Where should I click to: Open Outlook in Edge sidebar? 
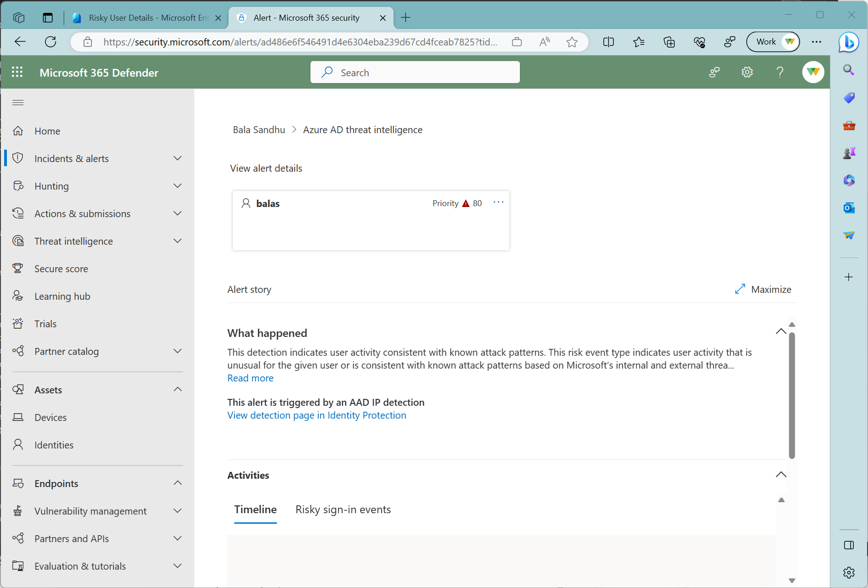[849, 208]
